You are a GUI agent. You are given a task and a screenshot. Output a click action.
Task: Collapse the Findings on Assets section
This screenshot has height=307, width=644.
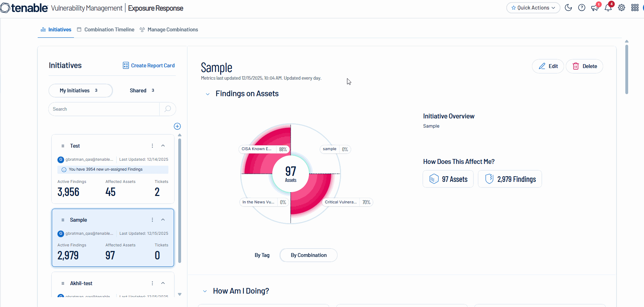[208, 94]
